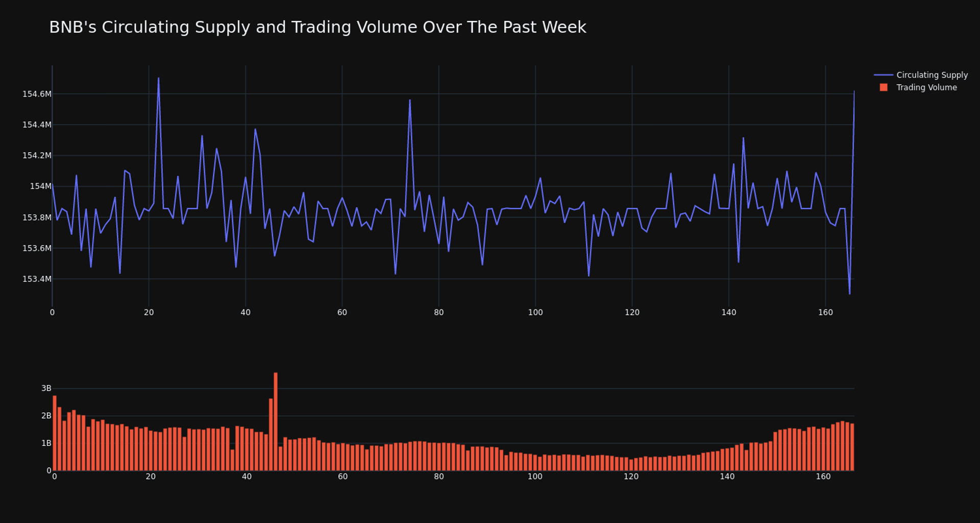This screenshot has width=980, height=523.
Task: Click the 60 tick on volume chart x-axis
Action: [342, 477]
